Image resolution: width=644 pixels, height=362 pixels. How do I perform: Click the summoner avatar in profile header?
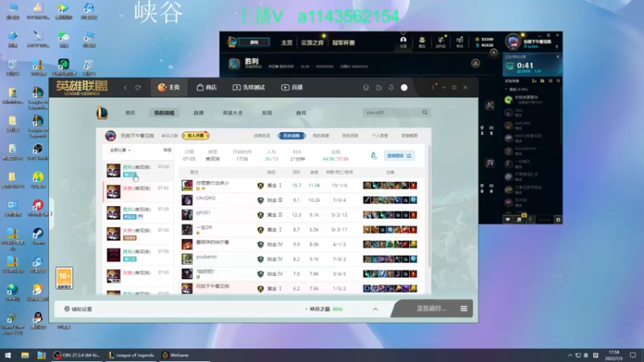click(x=110, y=135)
